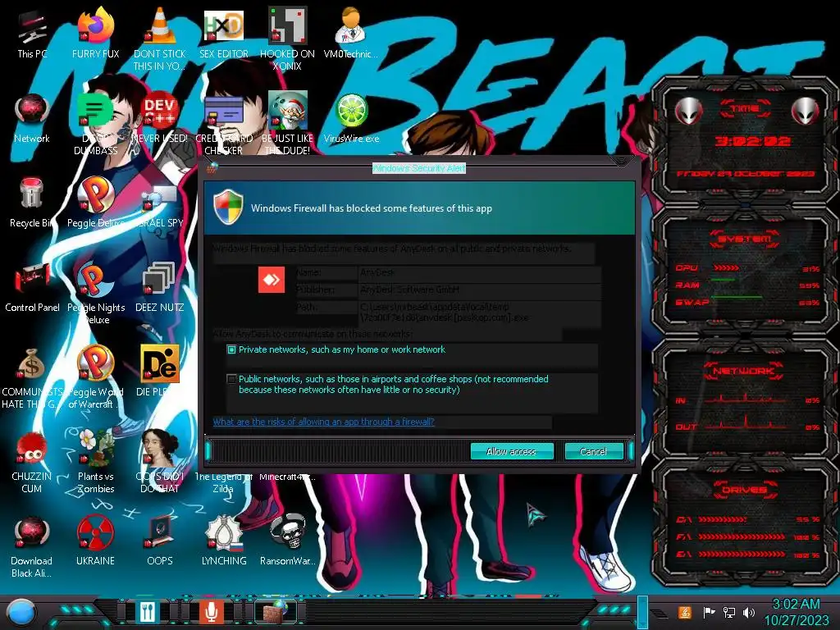
Task: Click the Cancel button in the firewall alert
Action: (x=594, y=452)
